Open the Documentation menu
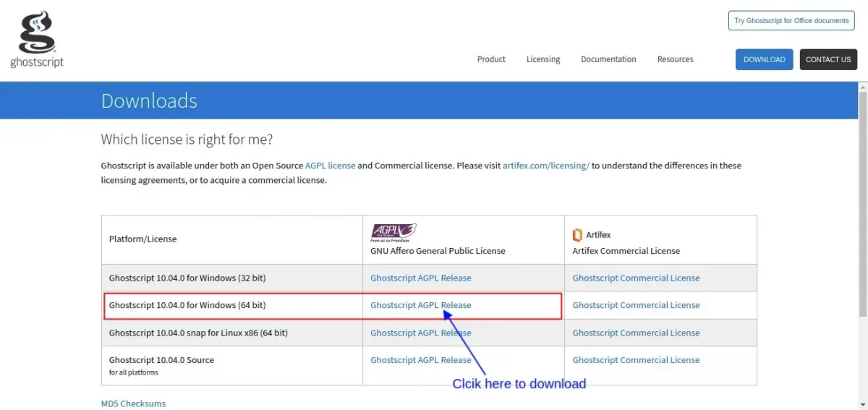Screen dimensions: 868x410 tap(608, 59)
